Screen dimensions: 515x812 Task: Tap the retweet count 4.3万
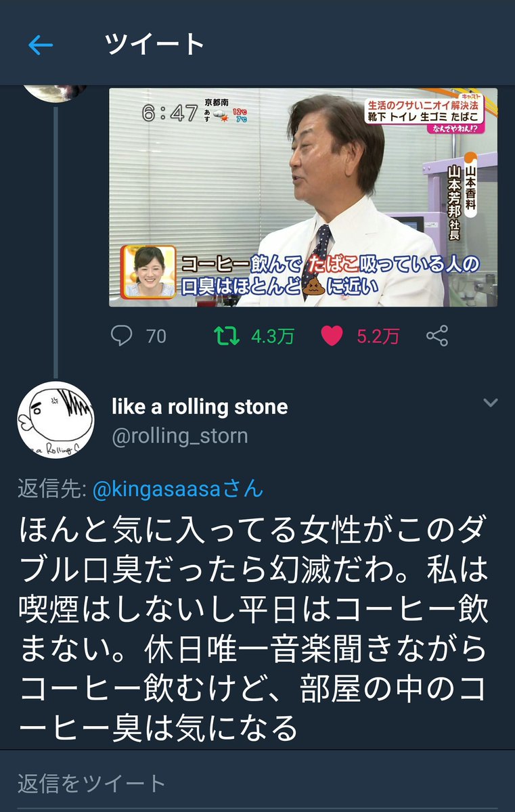[273, 336]
